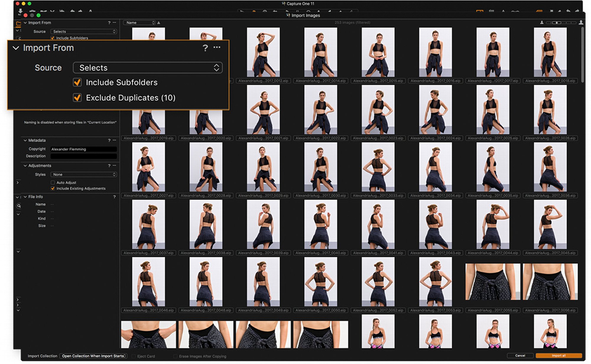
Task: Click the Import down-arrow icon in Capture One toolbar
Action: coord(20,12)
